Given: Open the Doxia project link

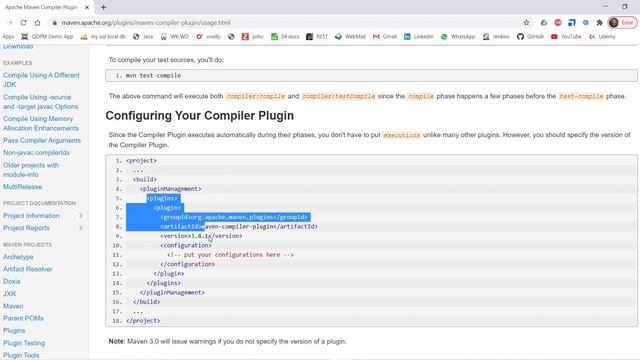Looking at the screenshot, I should [x=11, y=281].
